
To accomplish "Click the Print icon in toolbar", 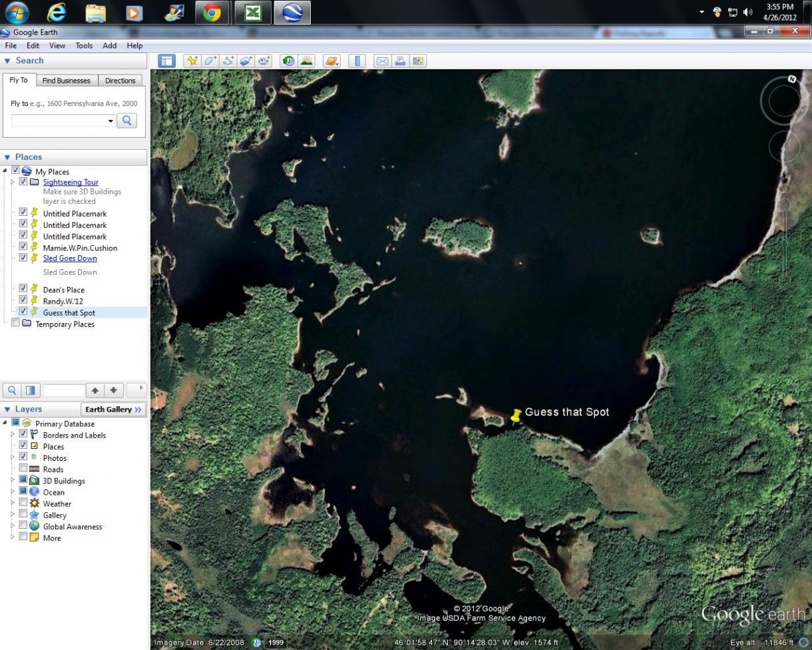I will coord(400,61).
